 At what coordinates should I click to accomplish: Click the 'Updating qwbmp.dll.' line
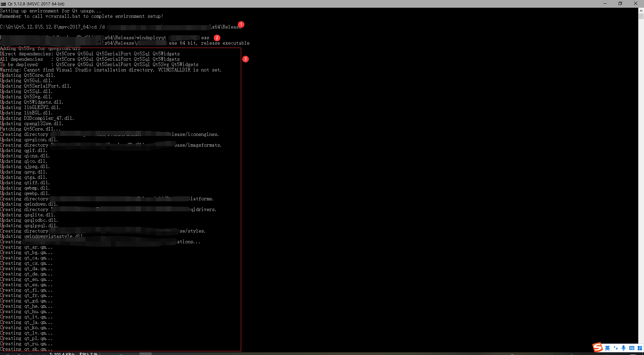point(25,188)
